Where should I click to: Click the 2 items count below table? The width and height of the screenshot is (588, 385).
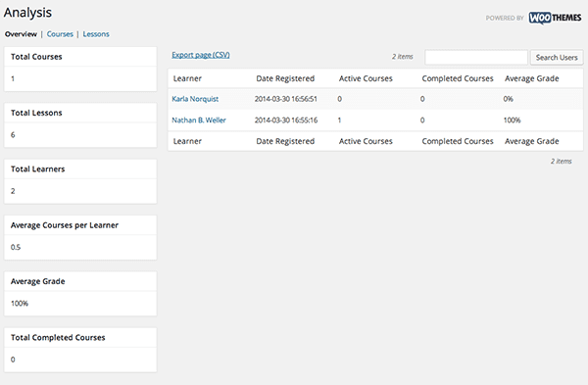(x=561, y=162)
